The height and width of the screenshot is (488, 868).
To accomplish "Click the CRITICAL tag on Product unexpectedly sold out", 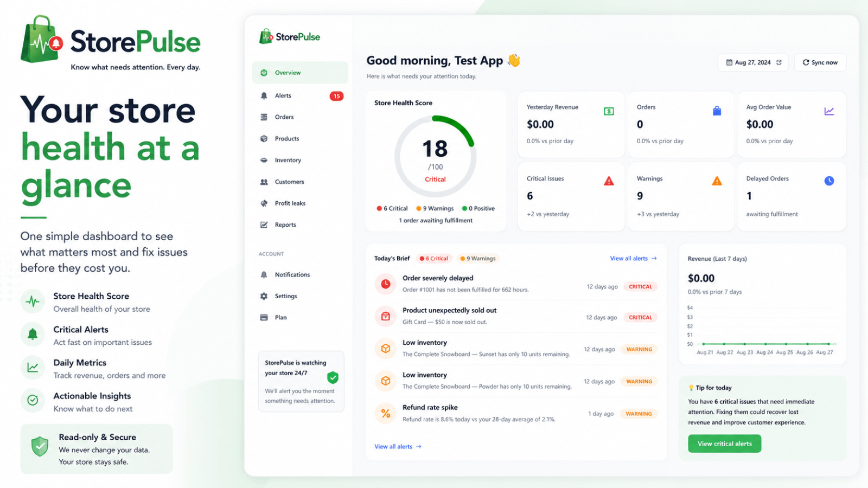I will (x=640, y=318).
